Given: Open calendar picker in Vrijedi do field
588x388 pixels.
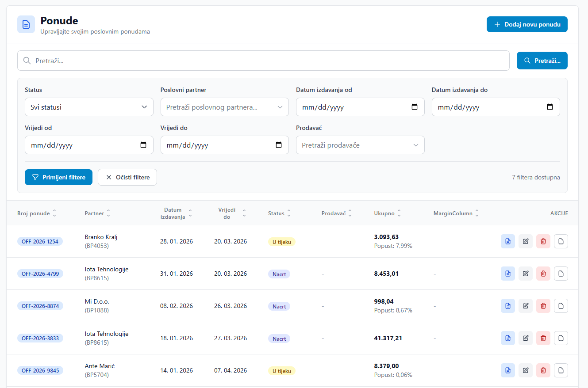Looking at the screenshot, I should coord(279,145).
